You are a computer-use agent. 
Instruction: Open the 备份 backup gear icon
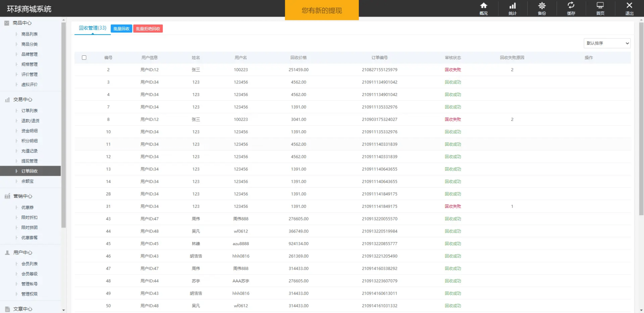click(542, 6)
